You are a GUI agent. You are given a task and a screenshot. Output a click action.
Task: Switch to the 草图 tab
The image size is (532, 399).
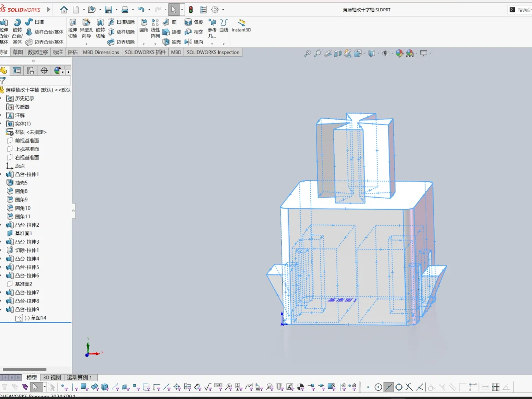tap(18, 52)
